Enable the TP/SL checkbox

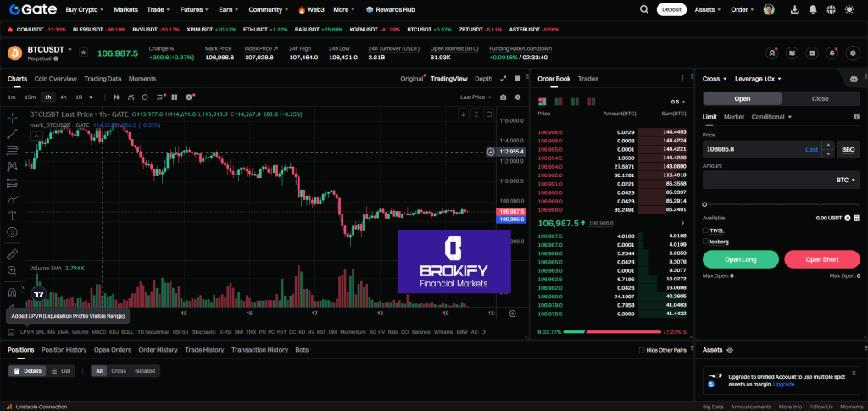tap(706, 230)
